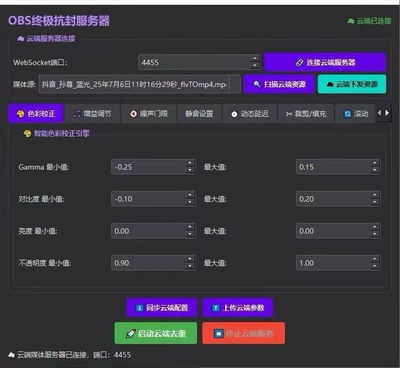Screen dimensions: 400x368
Task: Switch to the 色彩校正 tab
Action: point(36,114)
